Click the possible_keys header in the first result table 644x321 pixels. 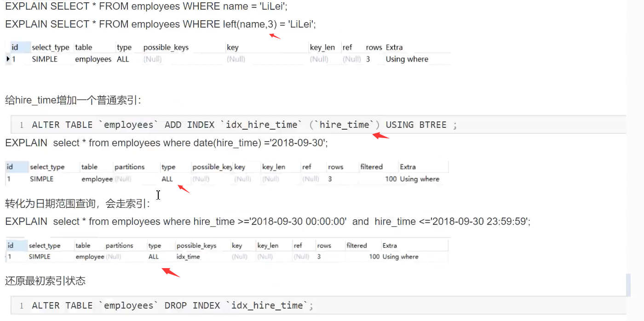point(166,47)
